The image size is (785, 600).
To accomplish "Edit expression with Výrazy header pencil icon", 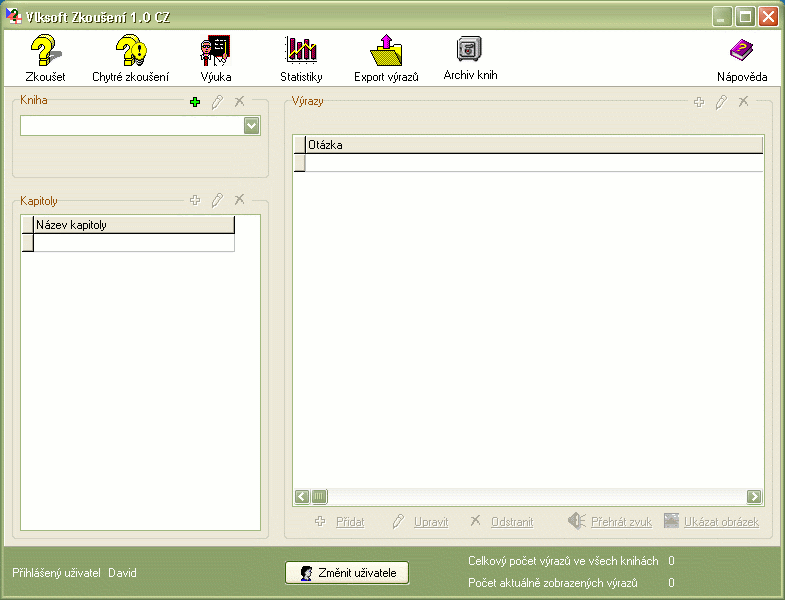I will click(721, 102).
